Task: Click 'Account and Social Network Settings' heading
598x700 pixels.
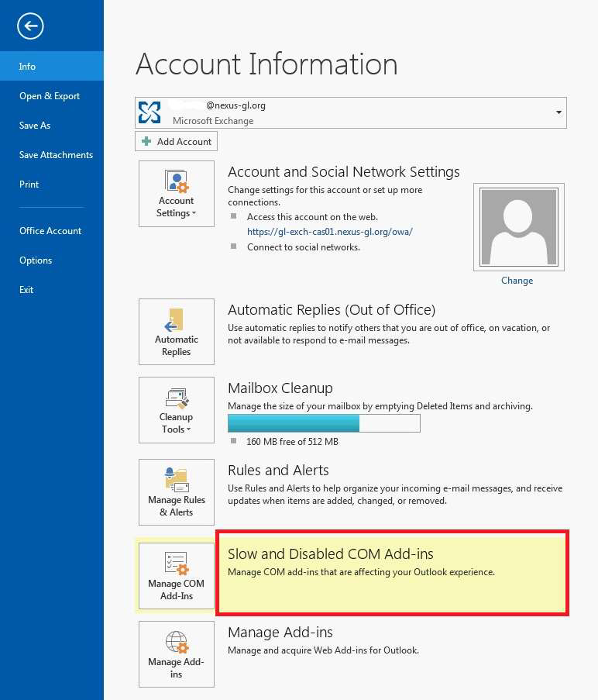Action: 344,172
